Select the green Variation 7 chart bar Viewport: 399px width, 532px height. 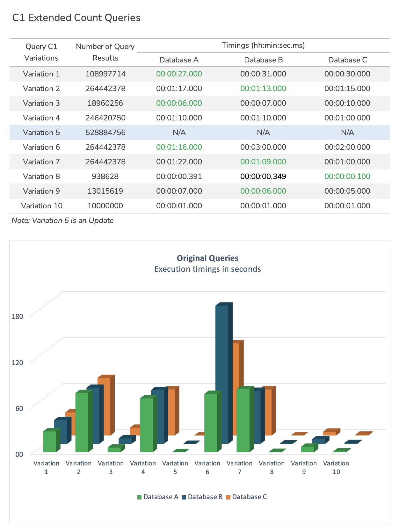pyautogui.click(x=243, y=421)
